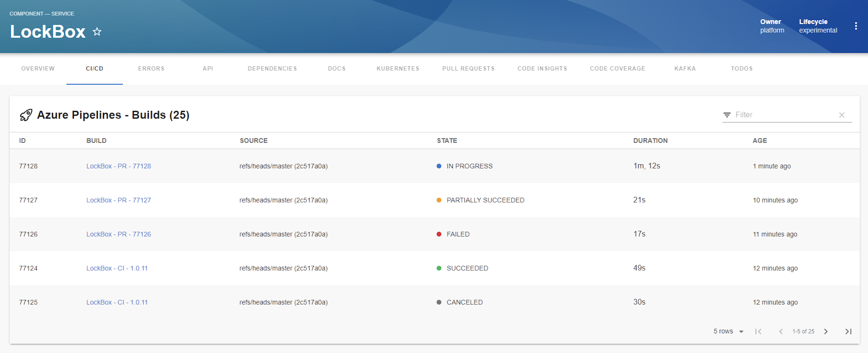Click the first page pagination arrow
The width and height of the screenshot is (868, 353).
click(x=758, y=331)
